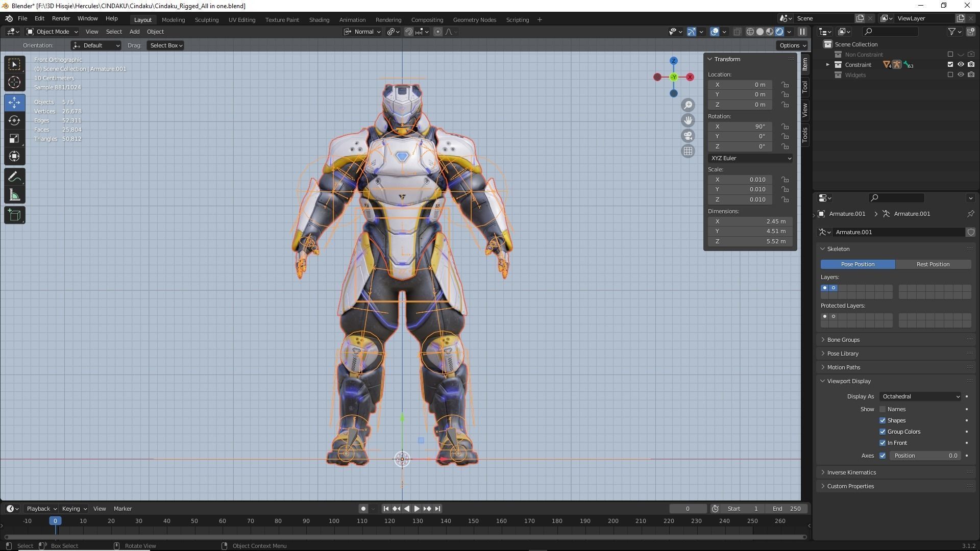Image resolution: width=980 pixels, height=551 pixels.
Task: Expand the Inverse Kinematics panel
Action: [851, 472]
